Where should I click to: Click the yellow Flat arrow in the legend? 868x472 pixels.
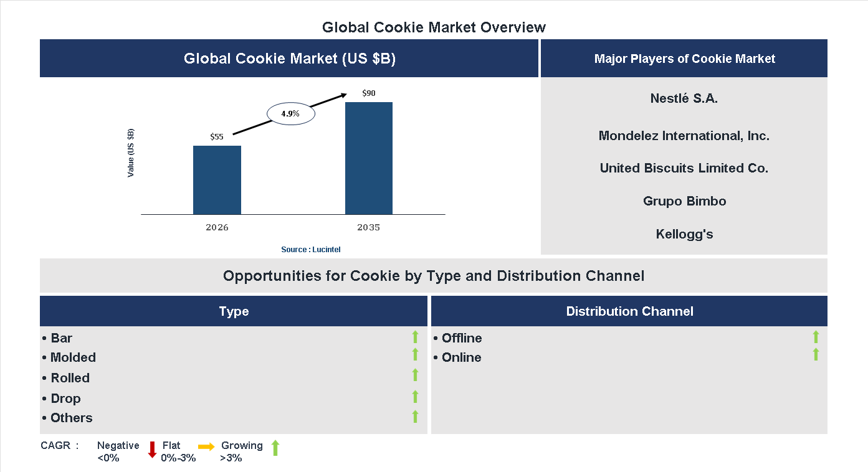(206, 448)
